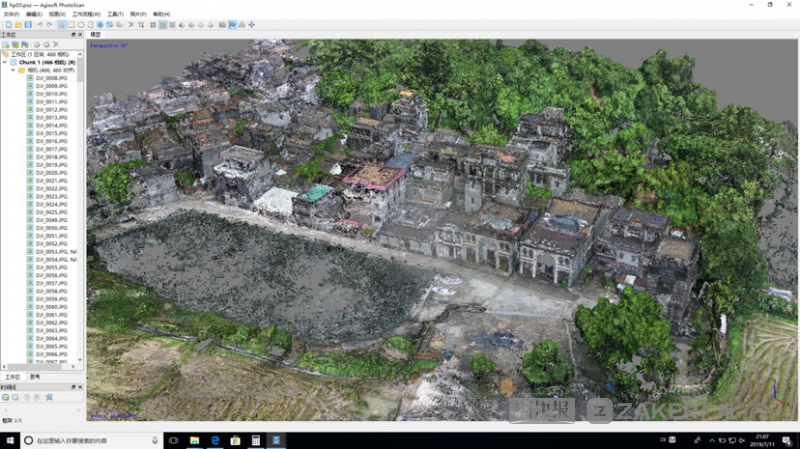Viewport: 800px width, 449px height.
Task: Collapse the root workspace tree node
Action: 3,54
